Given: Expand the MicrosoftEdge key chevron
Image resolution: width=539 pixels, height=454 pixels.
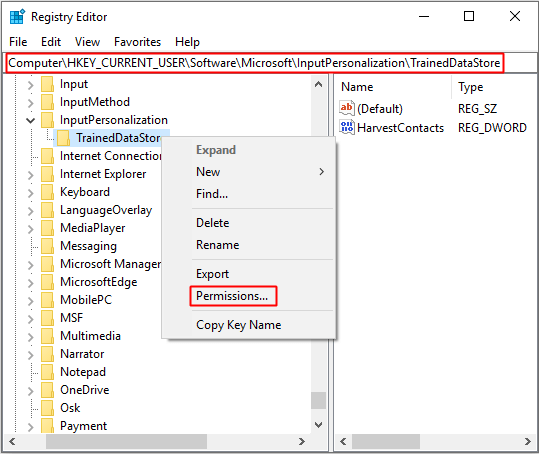Looking at the screenshot, I should point(31,283).
